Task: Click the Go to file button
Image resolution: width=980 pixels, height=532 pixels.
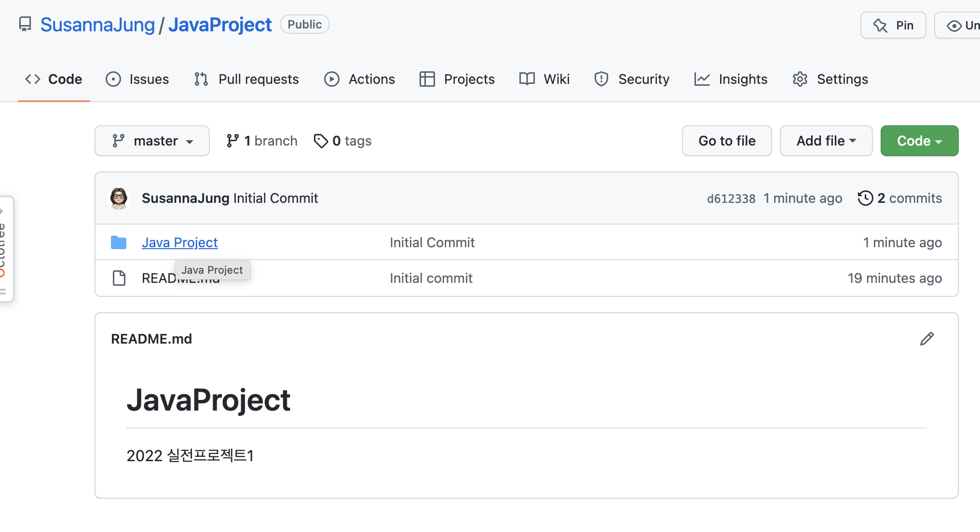Action: (x=726, y=141)
